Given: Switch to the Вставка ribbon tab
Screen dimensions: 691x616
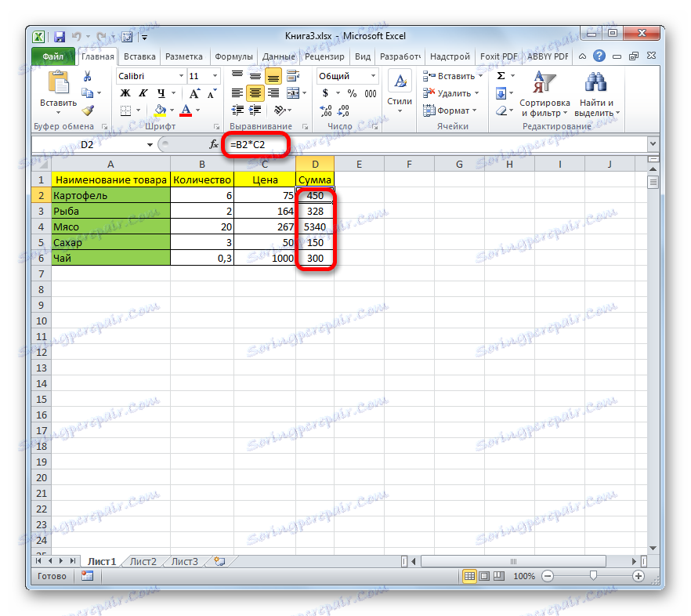Looking at the screenshot, I should [x=139, y=56].
